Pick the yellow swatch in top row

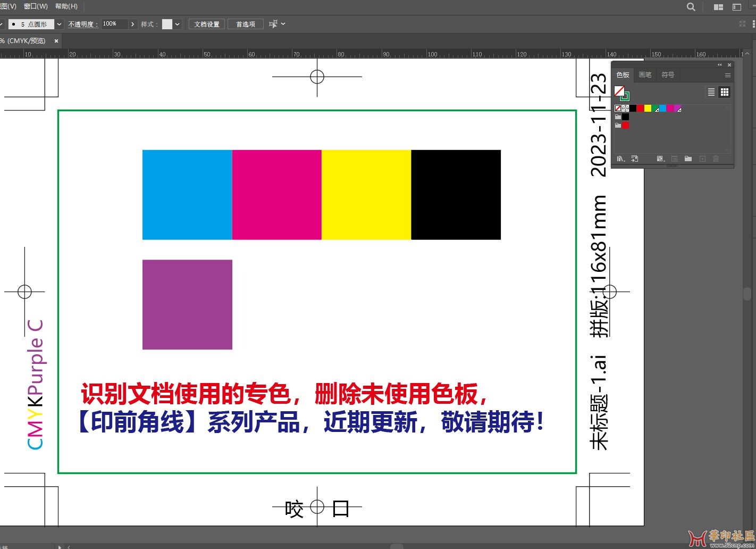pyautogui.click(x=648, y=109)
